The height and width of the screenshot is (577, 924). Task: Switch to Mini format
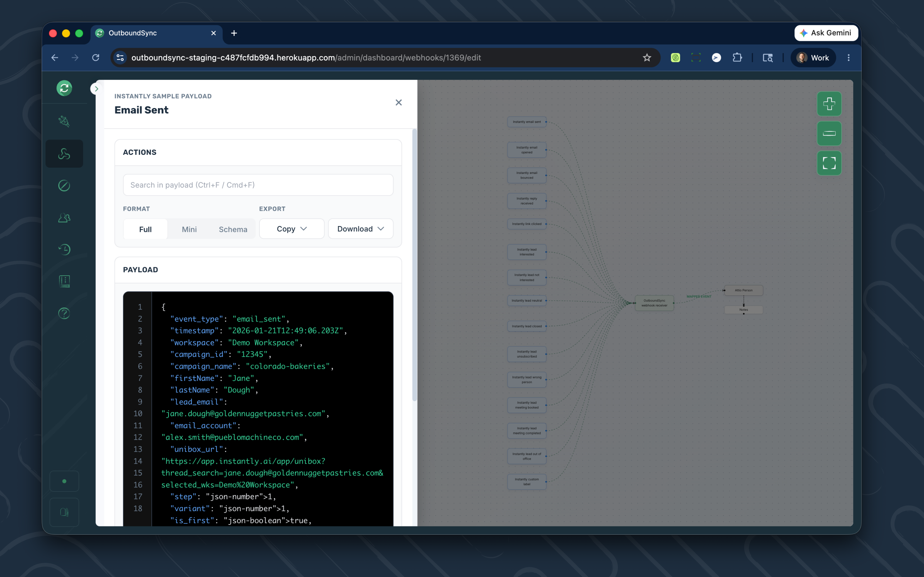coord(189,229)
